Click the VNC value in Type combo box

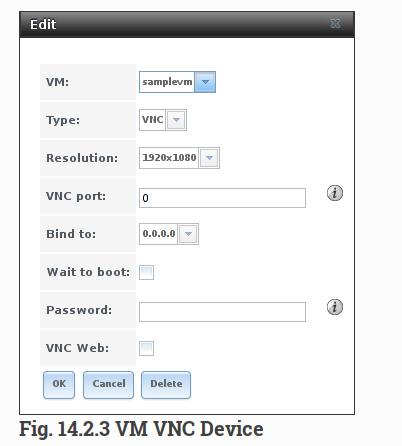pyautogui.click(x=153, y=120)
